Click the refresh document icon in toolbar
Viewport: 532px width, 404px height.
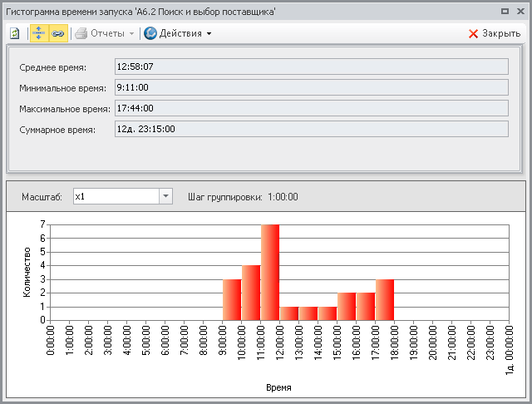pyautogui.click(x=15, y=34)
